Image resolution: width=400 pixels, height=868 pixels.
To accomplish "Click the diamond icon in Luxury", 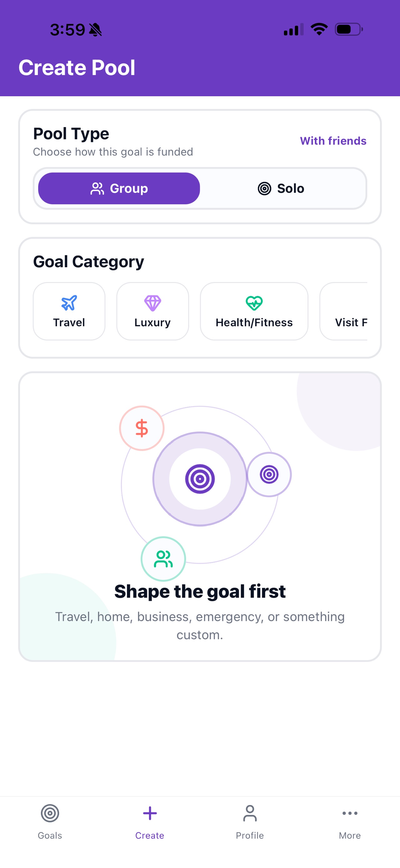I will point(152,302).
